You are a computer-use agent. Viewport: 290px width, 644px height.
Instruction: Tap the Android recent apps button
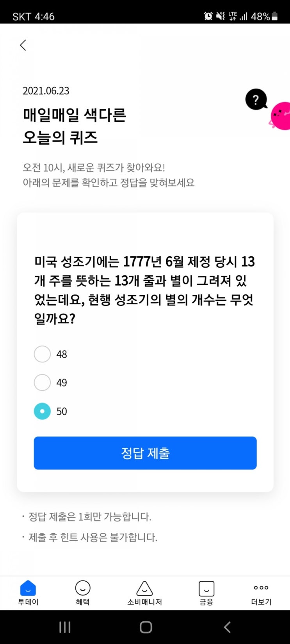65,627
